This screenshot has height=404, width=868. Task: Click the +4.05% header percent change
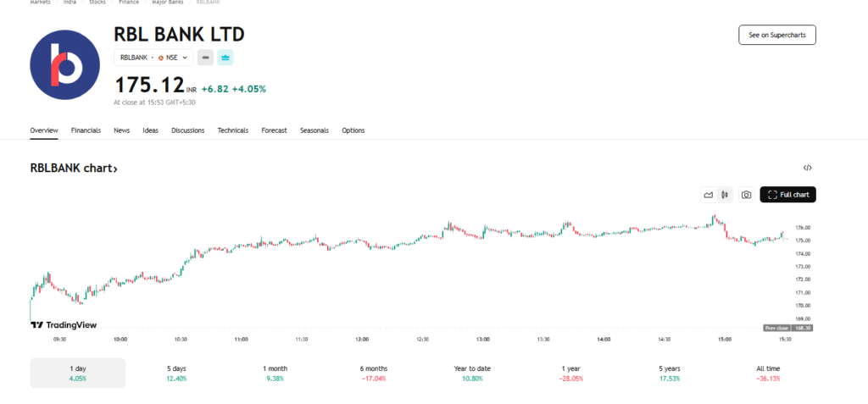pos(249,89)
